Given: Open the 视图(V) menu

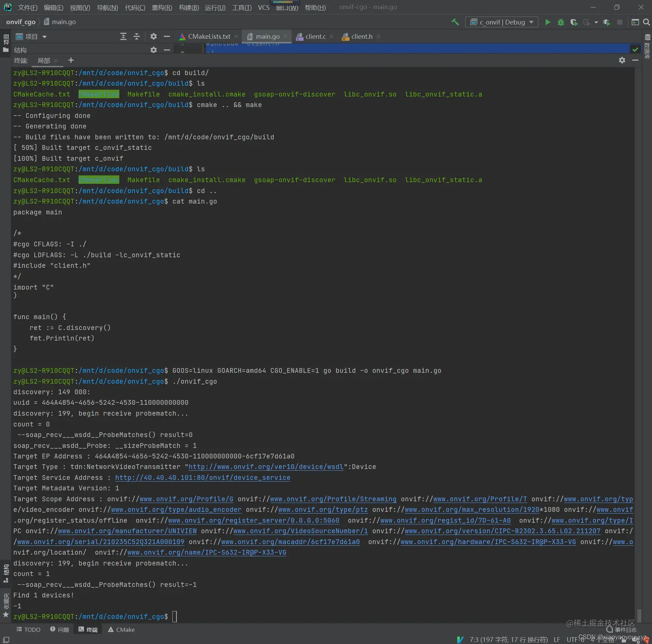Looking at the screenshot, I should pos(80,8).
